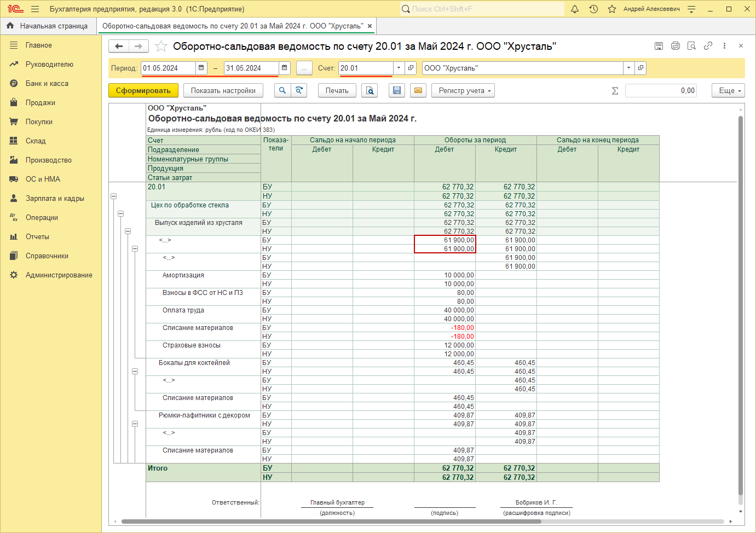The image size is (756, 533).
Task: Copy link to report icon
Action: [708, 46]
